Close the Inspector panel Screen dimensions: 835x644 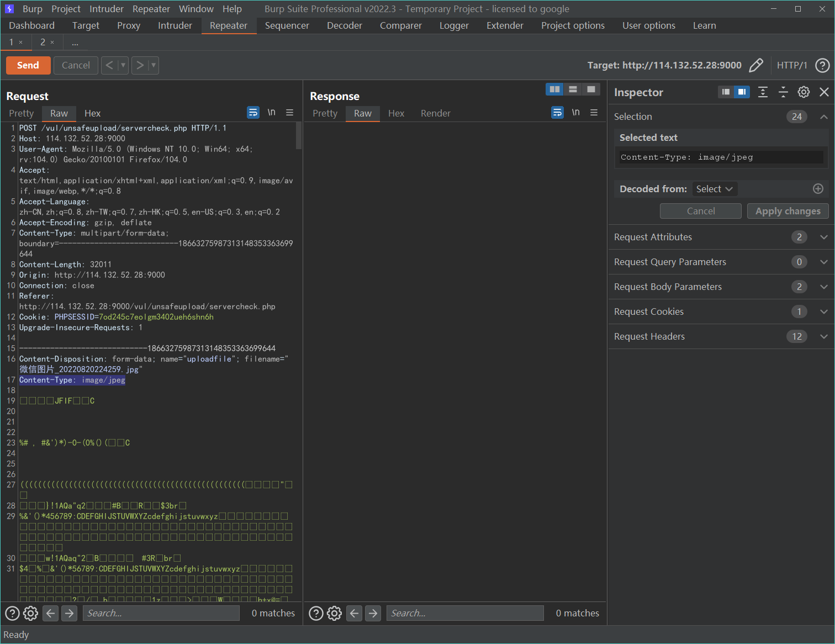[824, 92]
